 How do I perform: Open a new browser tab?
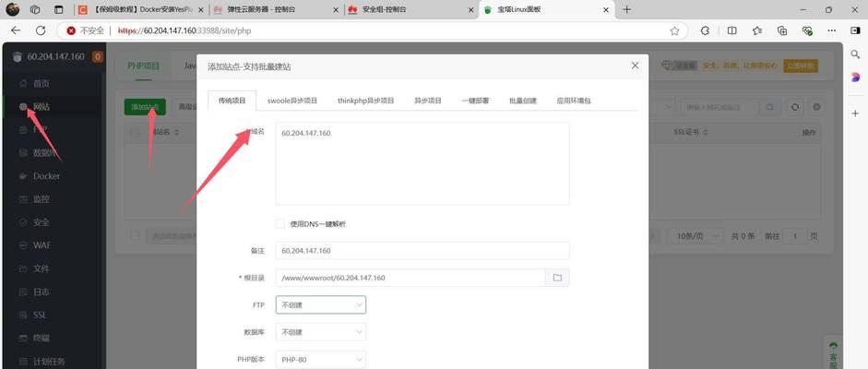pyautogui.click(x=626, y=9)
